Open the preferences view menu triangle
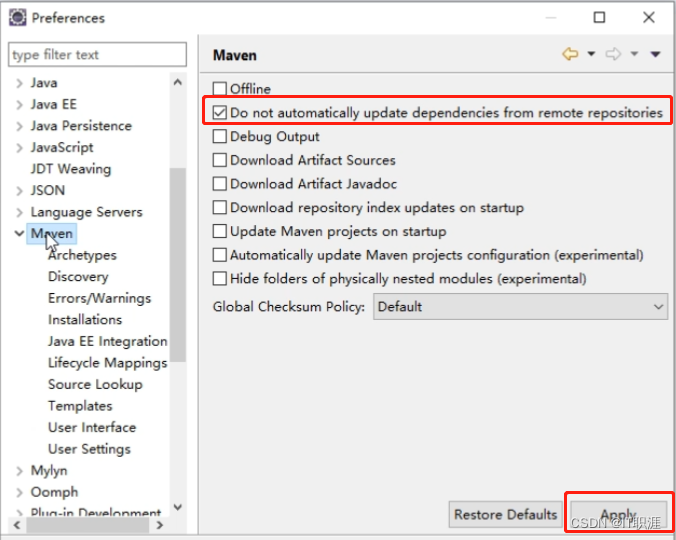This screenshot has height=540, width=676. (655, 54)
